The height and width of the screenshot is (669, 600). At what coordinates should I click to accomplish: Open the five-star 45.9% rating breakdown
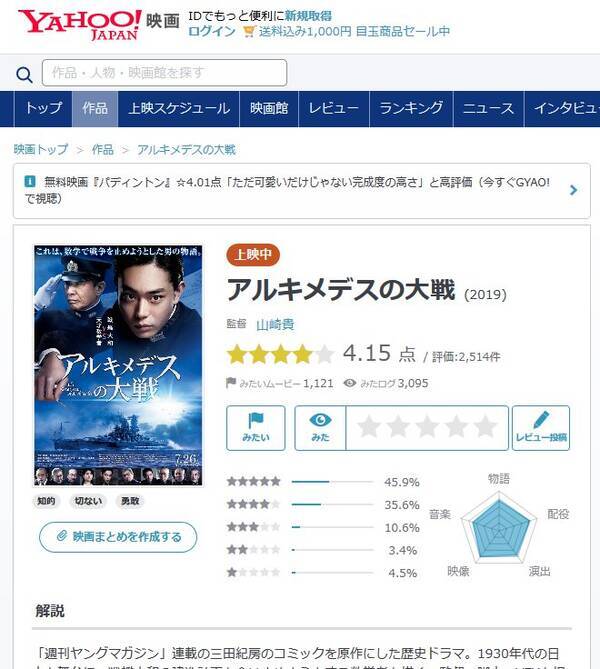coord(323,482)
